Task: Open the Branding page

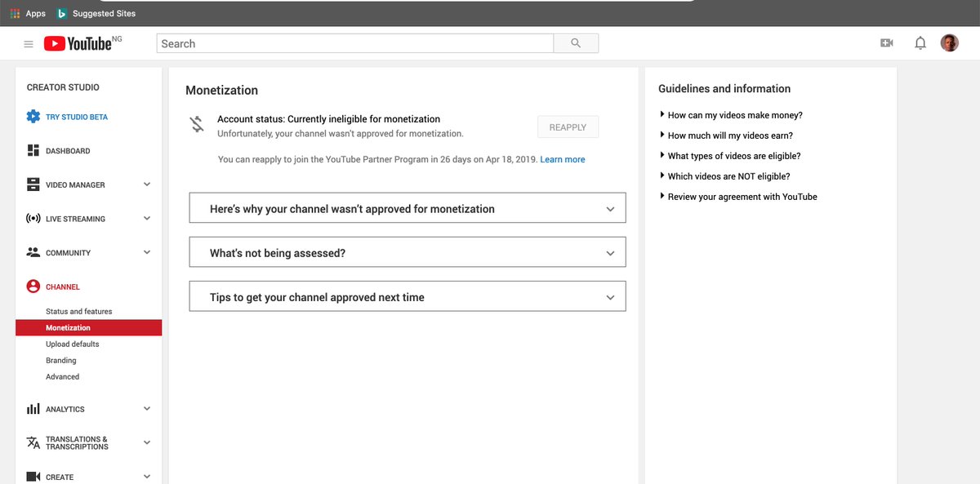Action: (61, 361)
